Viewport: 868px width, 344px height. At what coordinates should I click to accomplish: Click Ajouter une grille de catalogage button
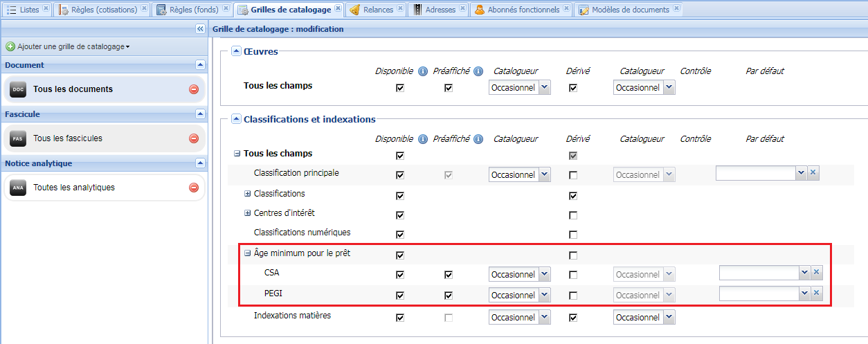(x=68, y=46)
